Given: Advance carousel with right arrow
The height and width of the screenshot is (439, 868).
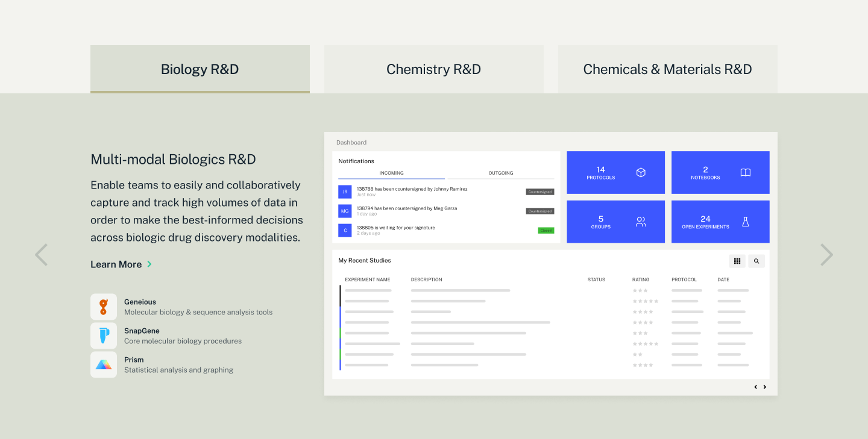Looking at the screenshot, I should click(827, 255).
